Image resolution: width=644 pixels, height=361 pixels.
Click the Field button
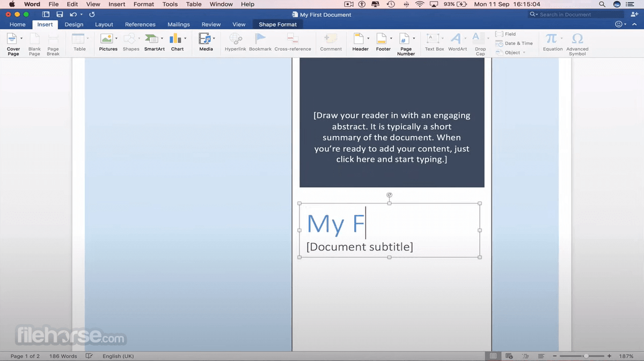click(x=506, y=34)
